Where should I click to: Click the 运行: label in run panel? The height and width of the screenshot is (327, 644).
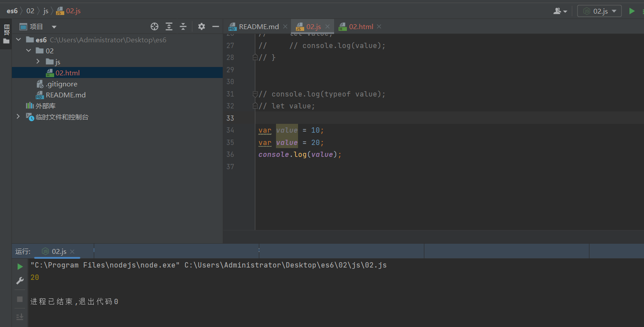pyautogui.click(x=23, y=251)
